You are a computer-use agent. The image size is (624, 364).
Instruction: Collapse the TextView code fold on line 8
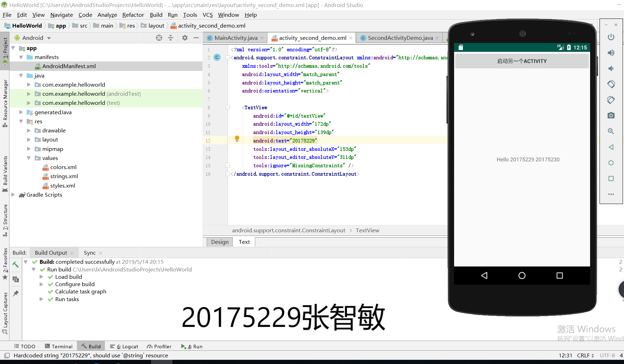(228, 108)
